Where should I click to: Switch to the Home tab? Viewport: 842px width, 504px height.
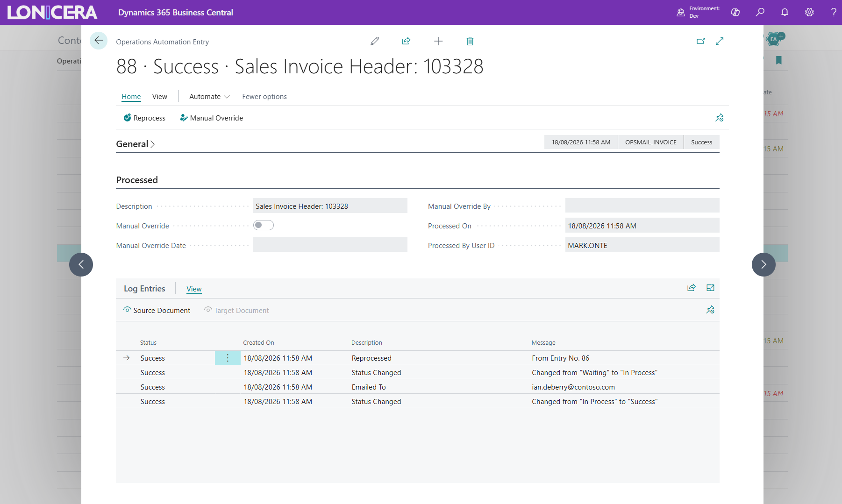(x=131, y=97)
